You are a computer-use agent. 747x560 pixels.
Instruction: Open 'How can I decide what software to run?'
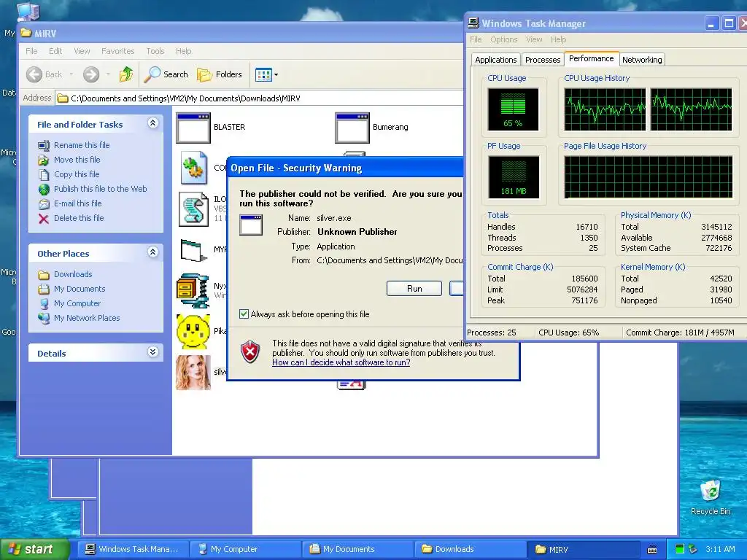coord(341,362)
